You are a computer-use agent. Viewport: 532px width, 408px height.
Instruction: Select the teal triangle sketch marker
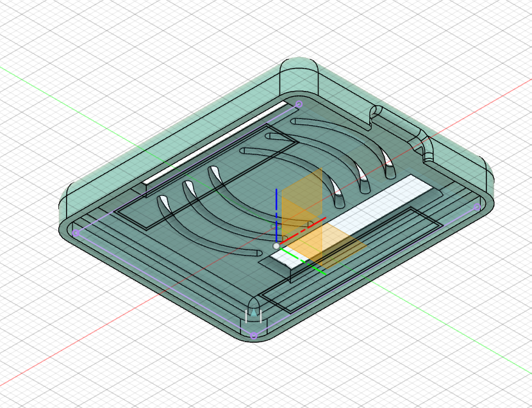[x=254, y=312]
